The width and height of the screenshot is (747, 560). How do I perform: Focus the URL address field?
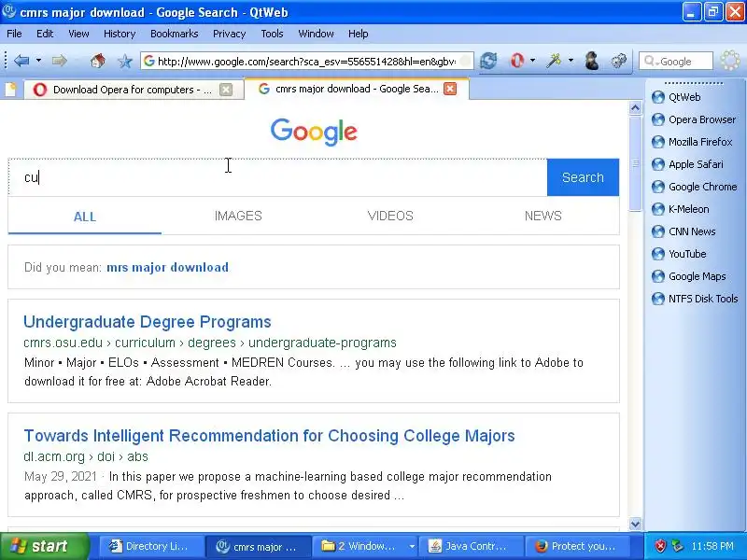[307, 61]
